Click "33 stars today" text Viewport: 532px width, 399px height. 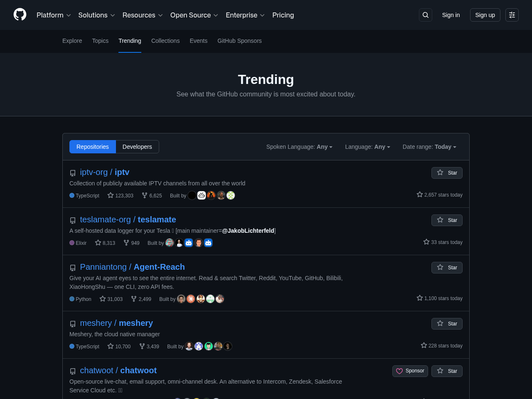click(443, 242)
